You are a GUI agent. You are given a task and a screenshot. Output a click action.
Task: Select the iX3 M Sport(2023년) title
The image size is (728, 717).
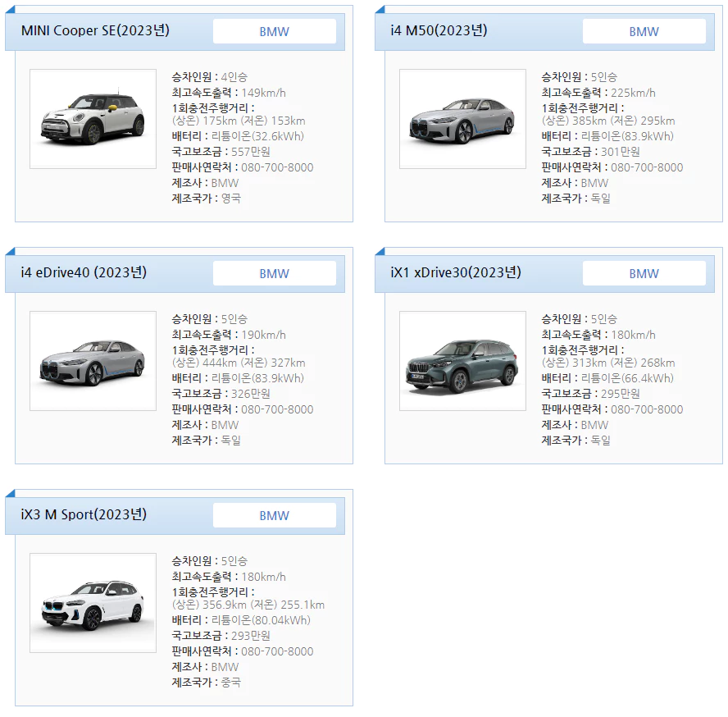tap(84, 514)
